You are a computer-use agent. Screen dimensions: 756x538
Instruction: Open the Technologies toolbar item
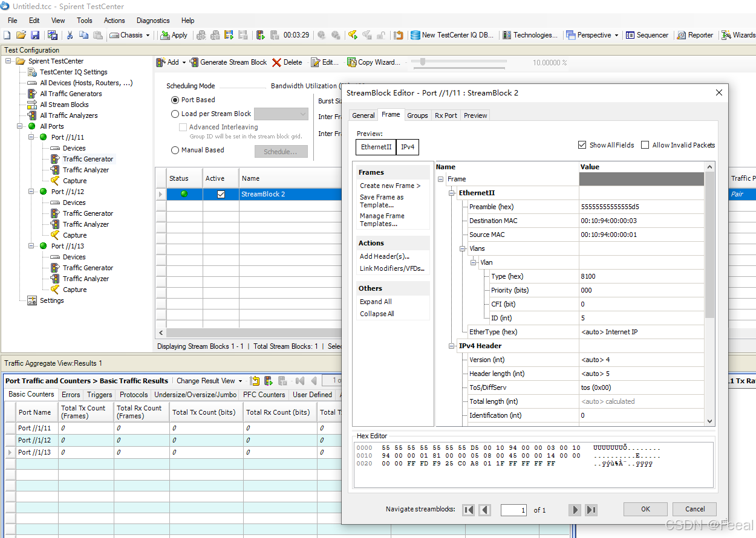[530, 35]
